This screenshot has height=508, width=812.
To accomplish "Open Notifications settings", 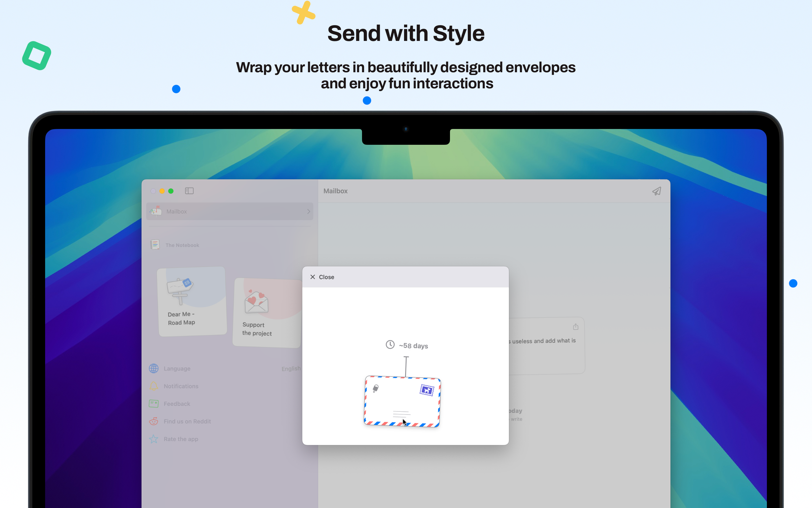I will point(181,386).
